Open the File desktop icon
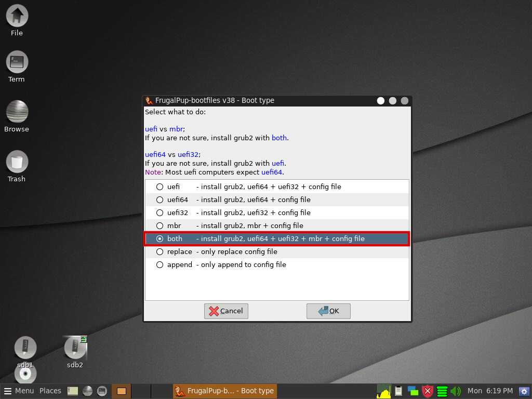 (17, 16)
